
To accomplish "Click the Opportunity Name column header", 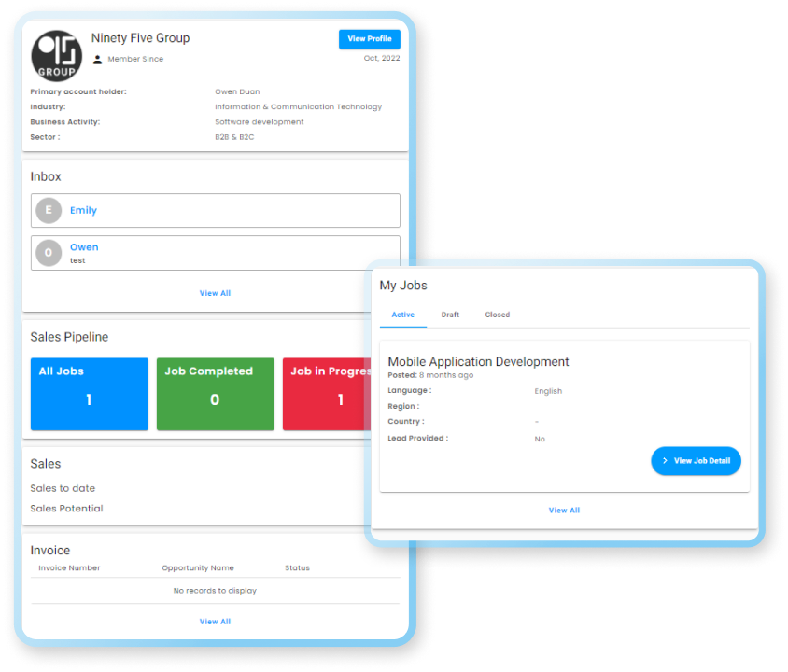I will pyautogui.click(x=198, y=568).
